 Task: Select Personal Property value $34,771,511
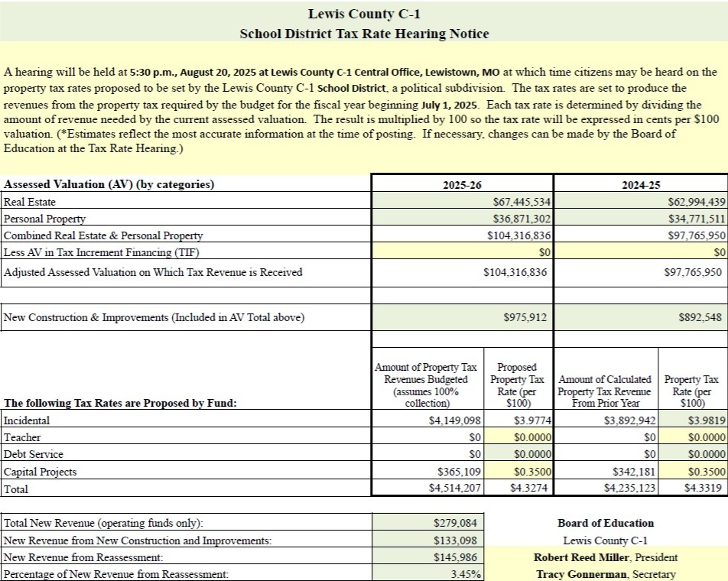click(x=697, y=219)
